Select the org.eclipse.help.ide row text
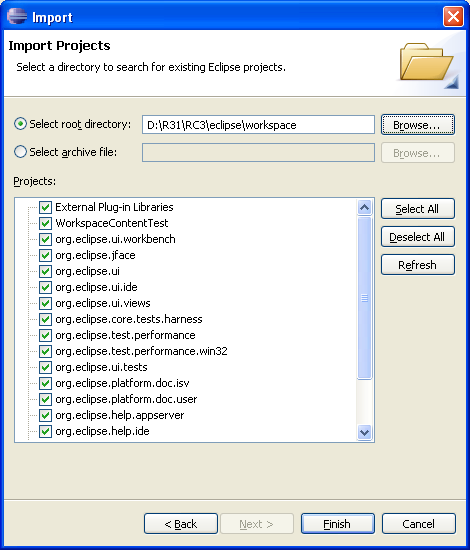 [102, 431]
